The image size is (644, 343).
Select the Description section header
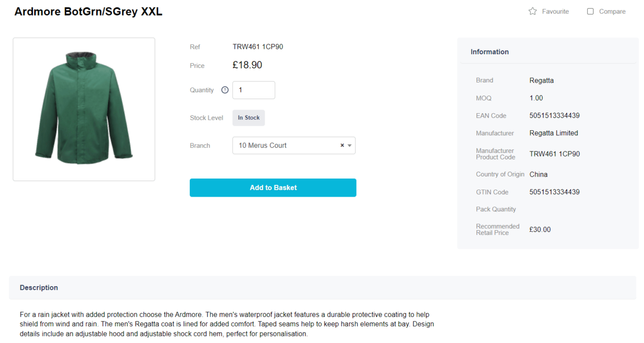pyautogui.click(x=39, y=287)
